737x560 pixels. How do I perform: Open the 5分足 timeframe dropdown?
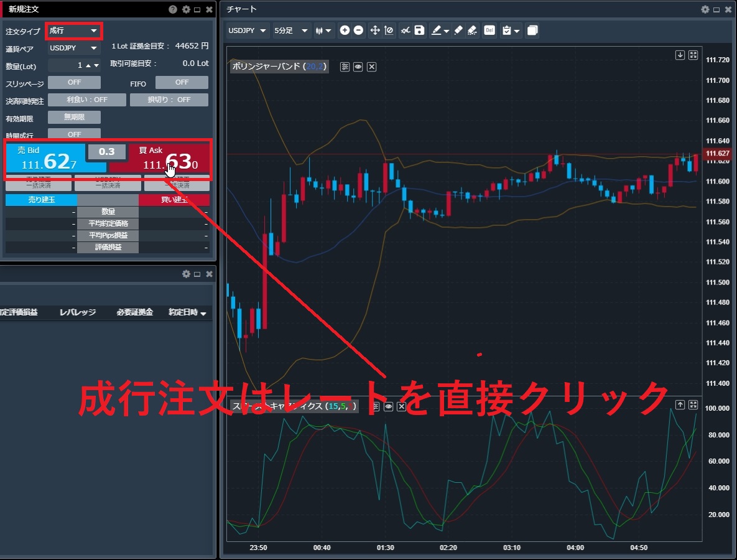[292, 30]
